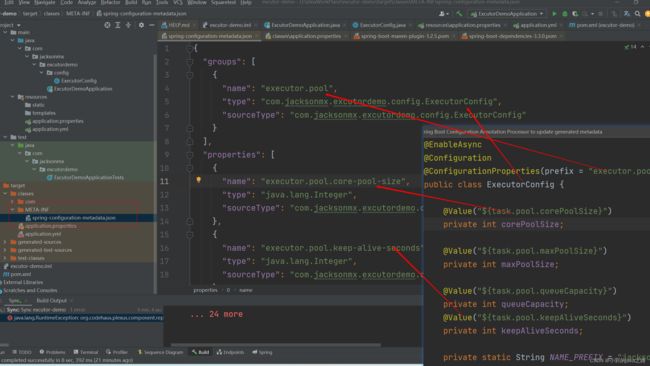Screen dimensions: 650x366
Task: Collapse the "groups" array fold on line 2
Action: pyautogui.click(x=189, y=62)
